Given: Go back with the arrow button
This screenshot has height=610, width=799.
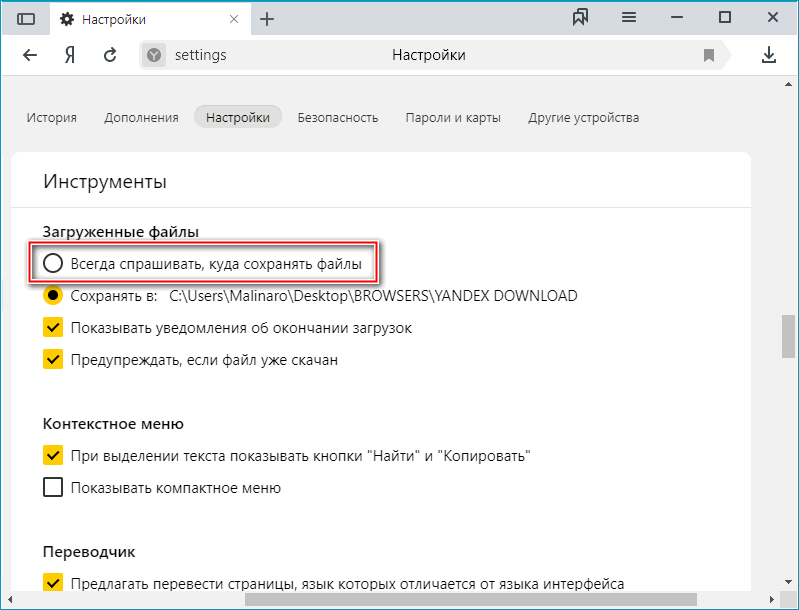Looking at the screenshot, I should point(30,55).
